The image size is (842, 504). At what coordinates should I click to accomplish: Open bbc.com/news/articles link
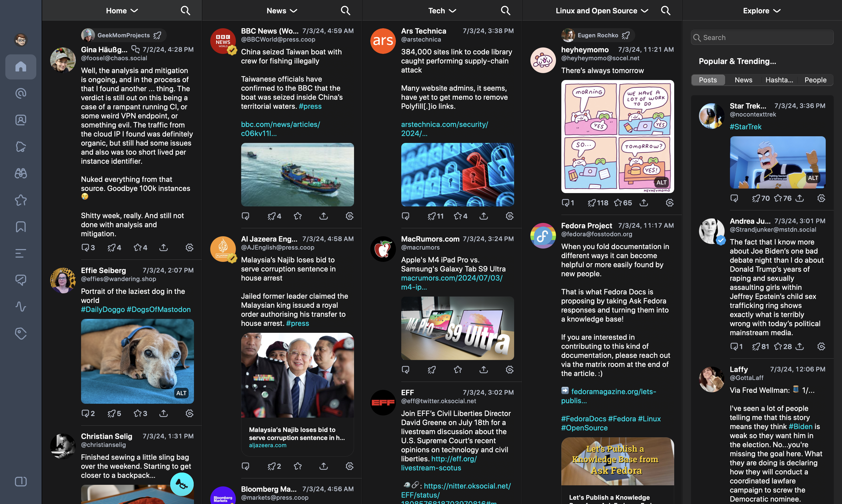pos(281,129)
